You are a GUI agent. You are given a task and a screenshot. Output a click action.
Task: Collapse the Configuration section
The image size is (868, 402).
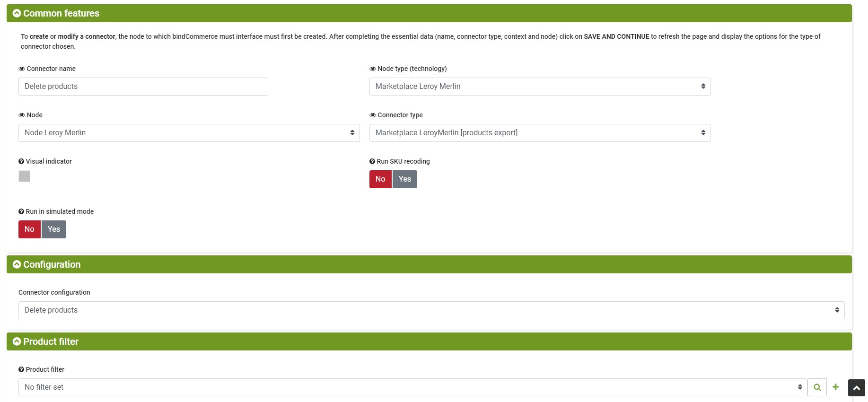coord(17,264)
